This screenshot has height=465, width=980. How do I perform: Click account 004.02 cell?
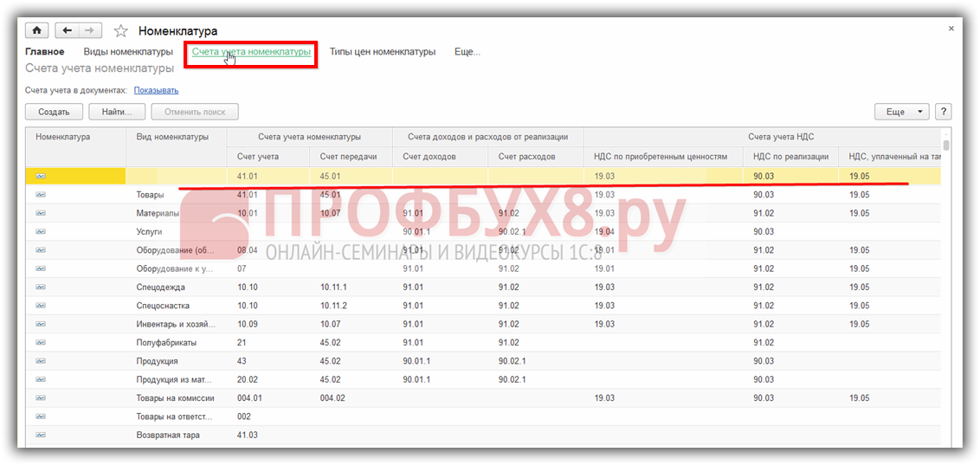[332, 398]
